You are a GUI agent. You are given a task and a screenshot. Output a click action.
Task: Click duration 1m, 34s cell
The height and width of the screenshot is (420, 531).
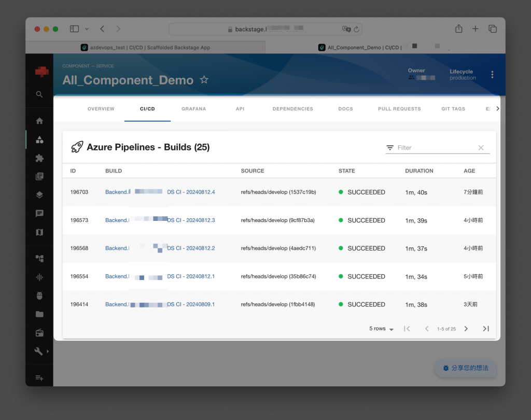[x=416, y=277]
